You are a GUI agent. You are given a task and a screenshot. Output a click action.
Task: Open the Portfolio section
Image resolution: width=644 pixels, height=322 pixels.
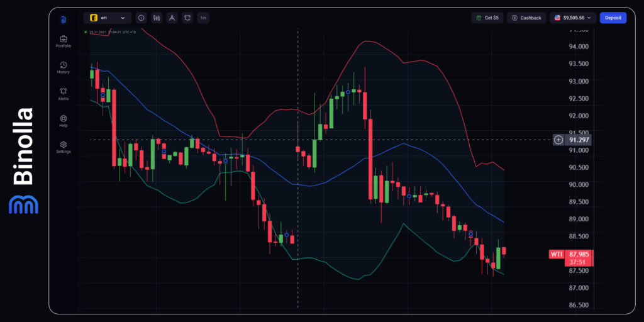coord(64,42)
